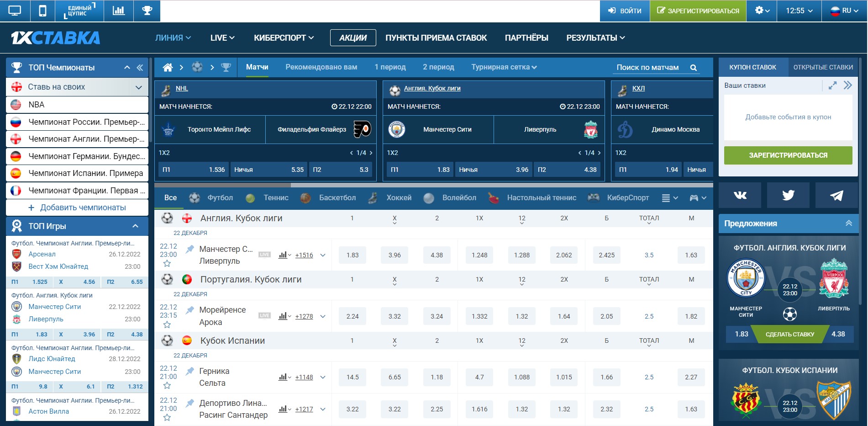Open the Telegram social icon
868x426 pixels.
pyautogui.click(x=836, y=196)
